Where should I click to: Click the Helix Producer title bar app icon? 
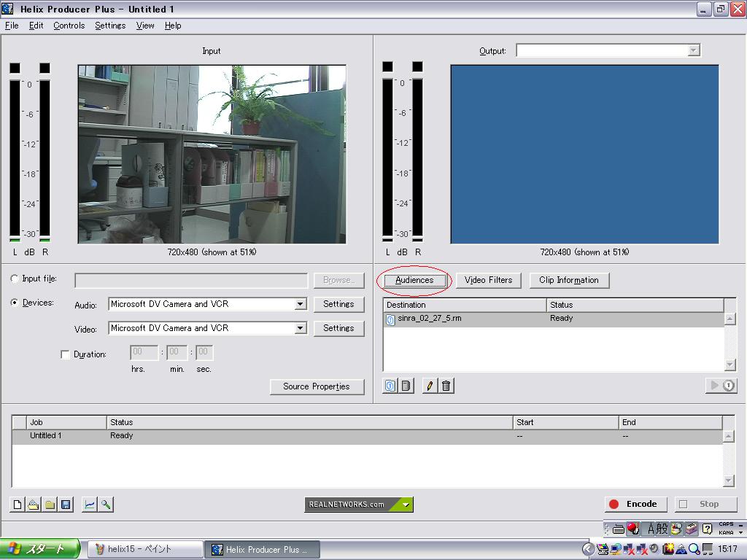click(7, 9)
